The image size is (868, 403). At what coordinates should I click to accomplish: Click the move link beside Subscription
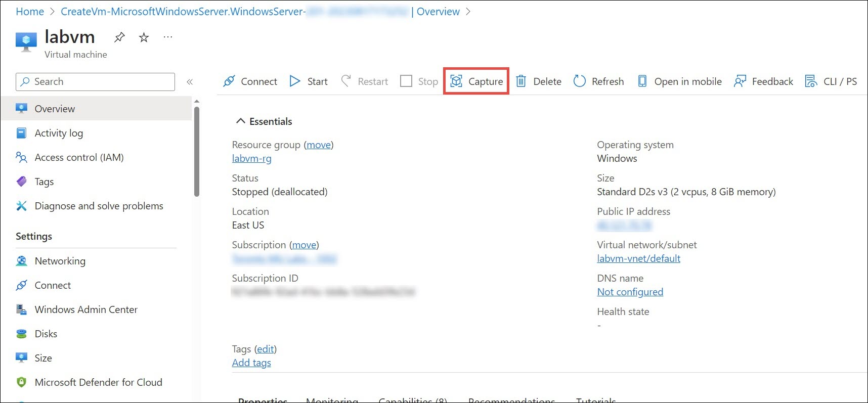tap(305, 245)
